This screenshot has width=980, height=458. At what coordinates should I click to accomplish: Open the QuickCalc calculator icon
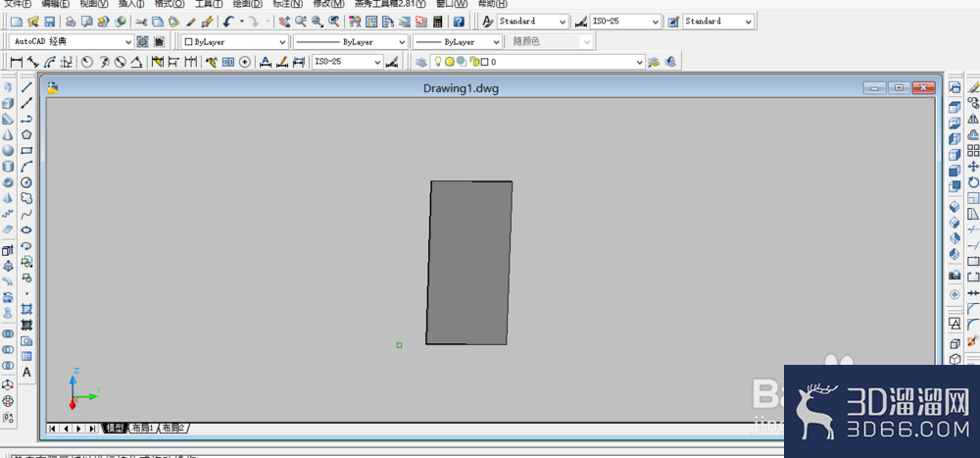pos(437,22)
